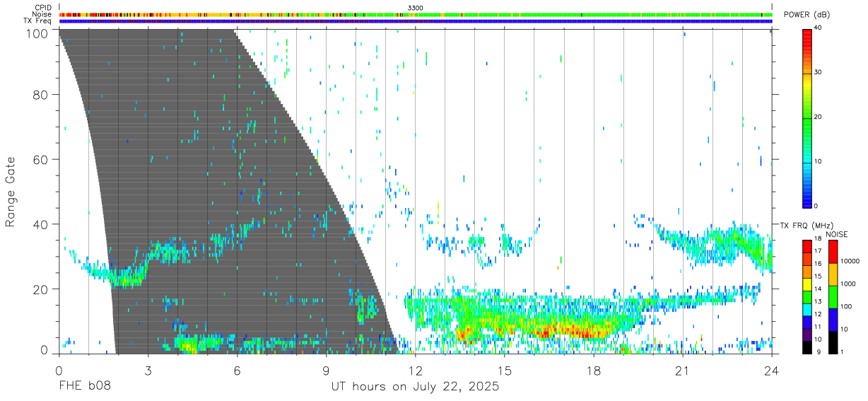Image resolution: width=868 pixels, height=401 pixels.
Task: Click the TX FRQ (MHz) color scale
Action: pos(807,296)
